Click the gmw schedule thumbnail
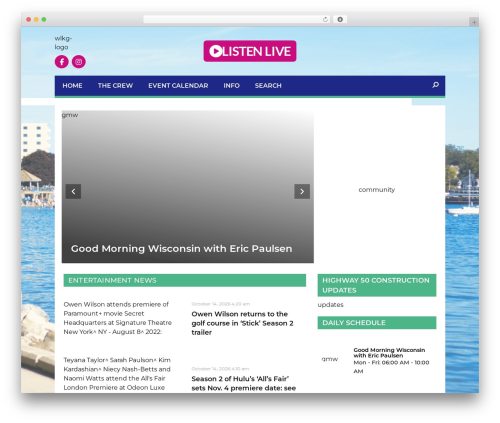Screen dimensions: 500x423 (x=330, y=359)
